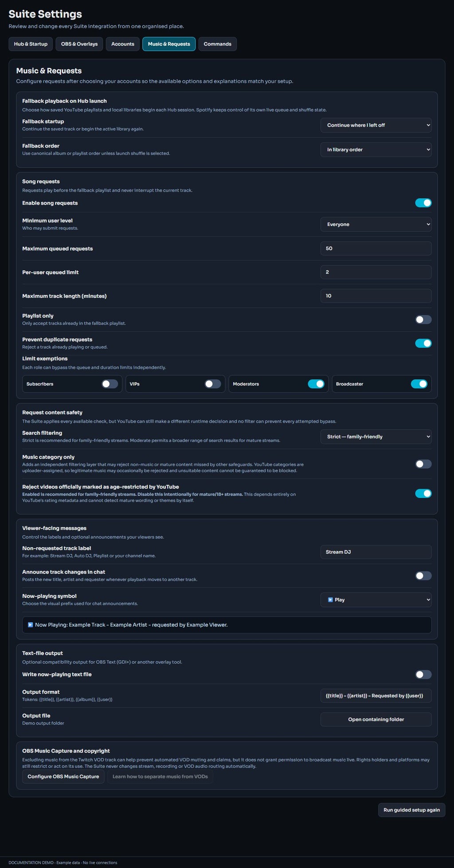Viewport: 454px width, 868px height.
Task: Click Open containing folder button
Action: click(376, 719)
